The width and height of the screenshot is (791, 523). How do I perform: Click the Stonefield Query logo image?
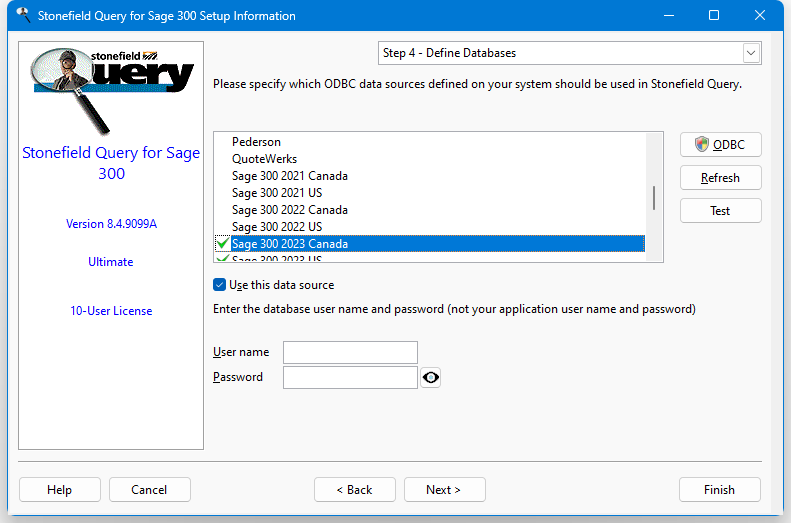pos(111,91)
